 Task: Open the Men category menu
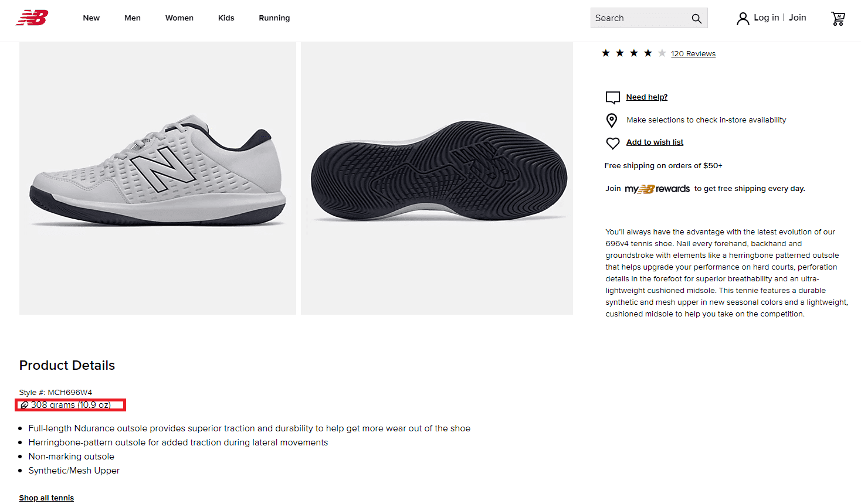click(x=132, y=18)
